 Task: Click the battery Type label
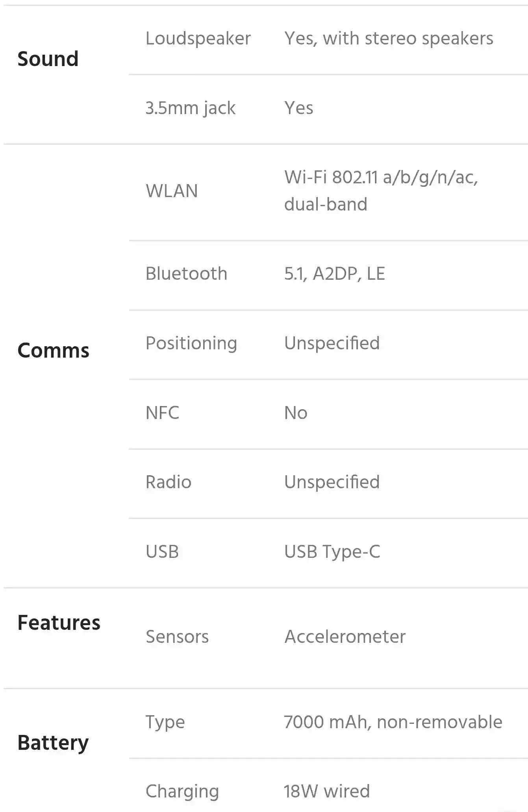click(165, 722)
